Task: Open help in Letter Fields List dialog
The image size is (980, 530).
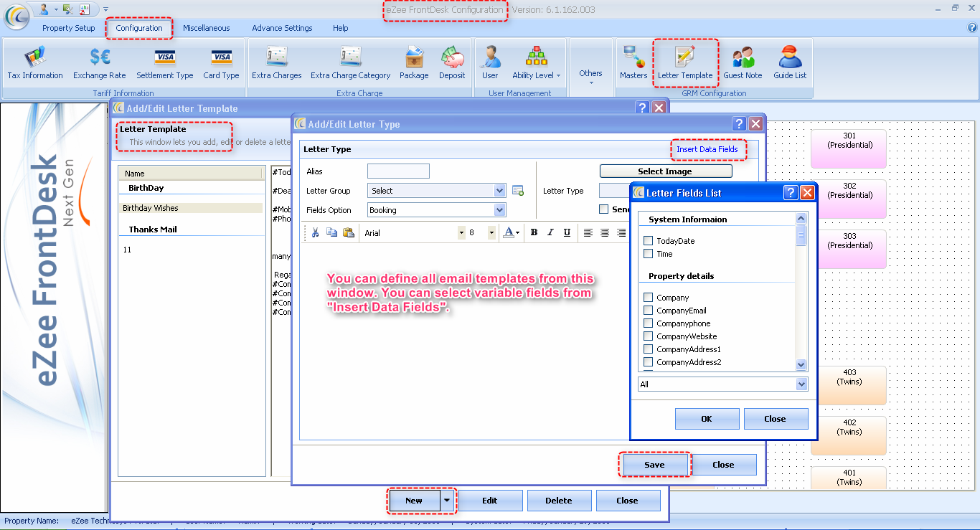Action: pos(791,192)
